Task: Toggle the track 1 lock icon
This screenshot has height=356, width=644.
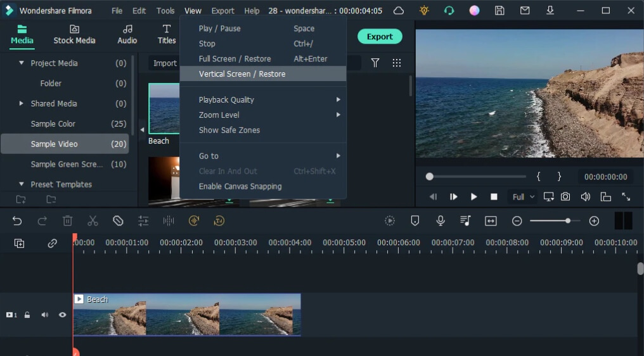Action: tap(27, 315)
